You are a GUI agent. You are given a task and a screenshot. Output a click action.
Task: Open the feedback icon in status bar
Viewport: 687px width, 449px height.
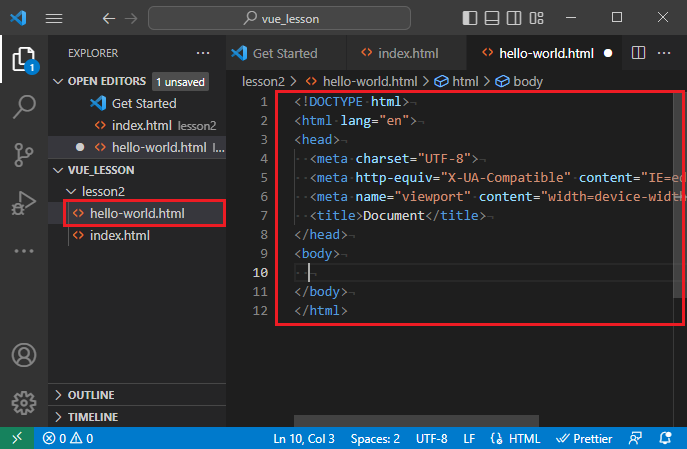(635, 438)
